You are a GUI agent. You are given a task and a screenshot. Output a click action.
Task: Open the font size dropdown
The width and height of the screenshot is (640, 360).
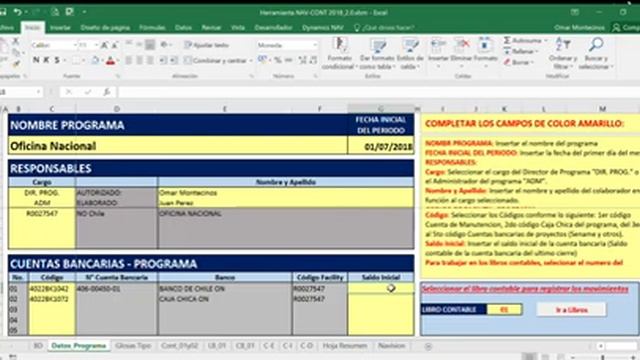point(96,45)
